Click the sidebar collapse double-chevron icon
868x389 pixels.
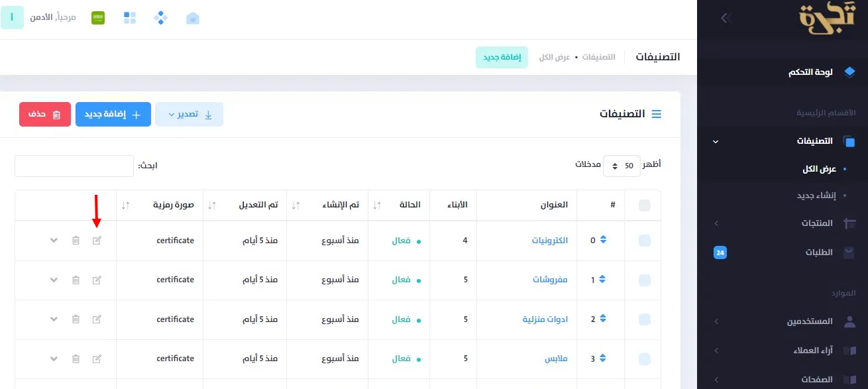(x=726, y=18)
